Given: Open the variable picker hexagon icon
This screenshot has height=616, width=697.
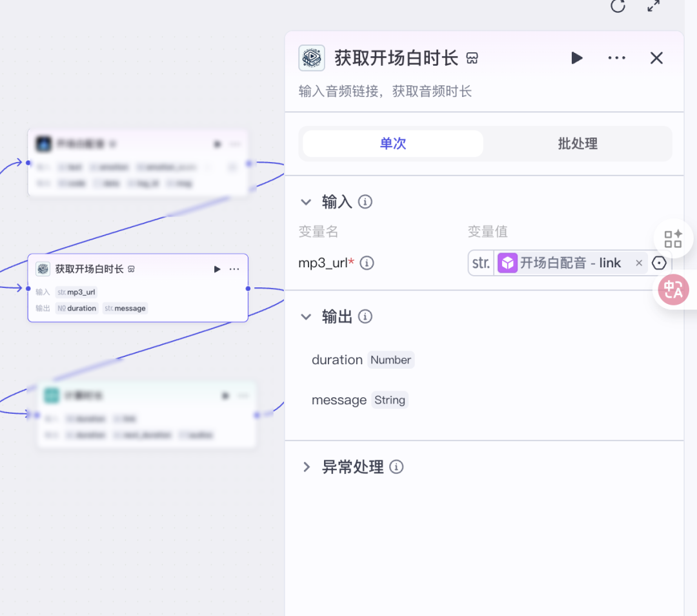Looking at the screenshot, I should tap(659, 263).
